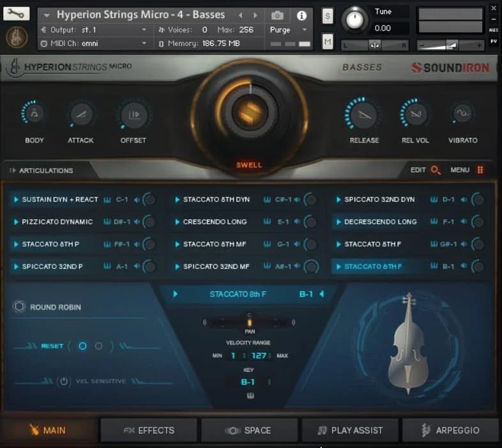Click the Round Robin hexagon icon
Image resolution: width=502 pixels, height=448 pixels.
pyautogui.click(x=19, y=307)
